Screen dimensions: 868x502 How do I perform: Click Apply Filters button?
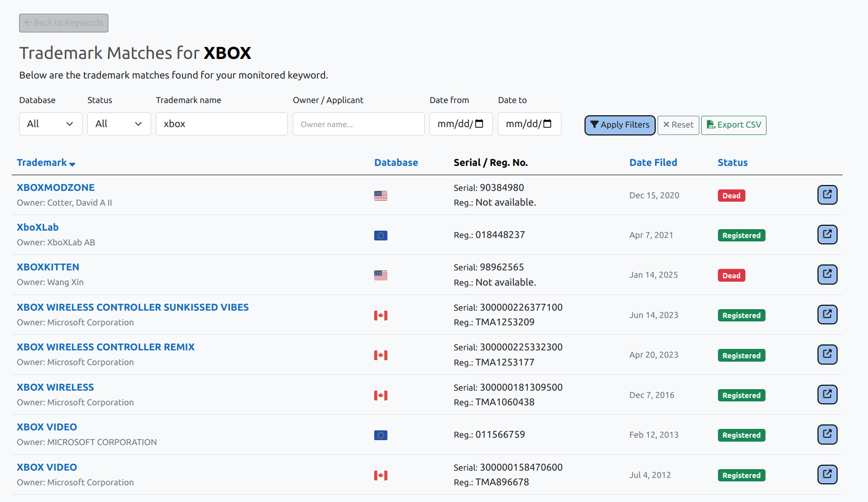coord(620,125)
